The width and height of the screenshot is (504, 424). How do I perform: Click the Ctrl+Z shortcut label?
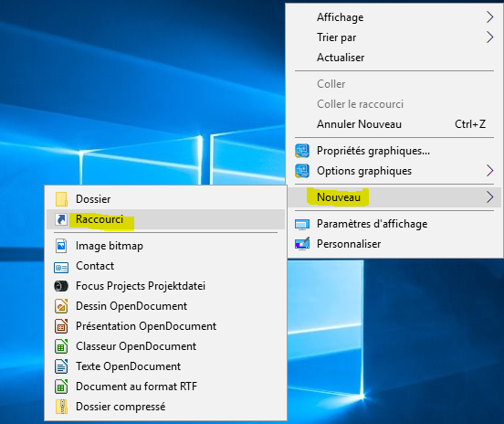click(470, 124)
